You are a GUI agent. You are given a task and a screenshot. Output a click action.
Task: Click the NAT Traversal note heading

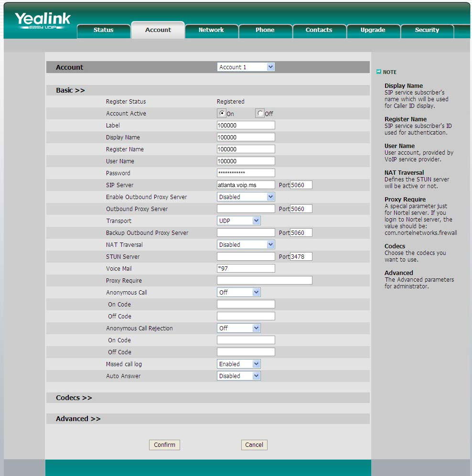[404, 172]
